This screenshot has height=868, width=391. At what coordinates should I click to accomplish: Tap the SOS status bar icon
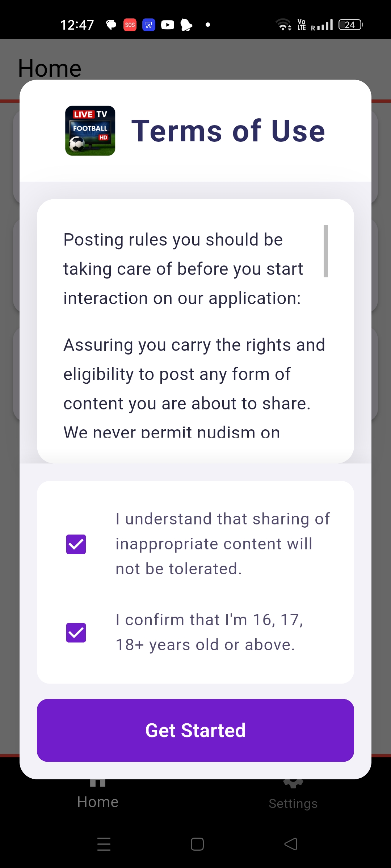pos(130,25)
